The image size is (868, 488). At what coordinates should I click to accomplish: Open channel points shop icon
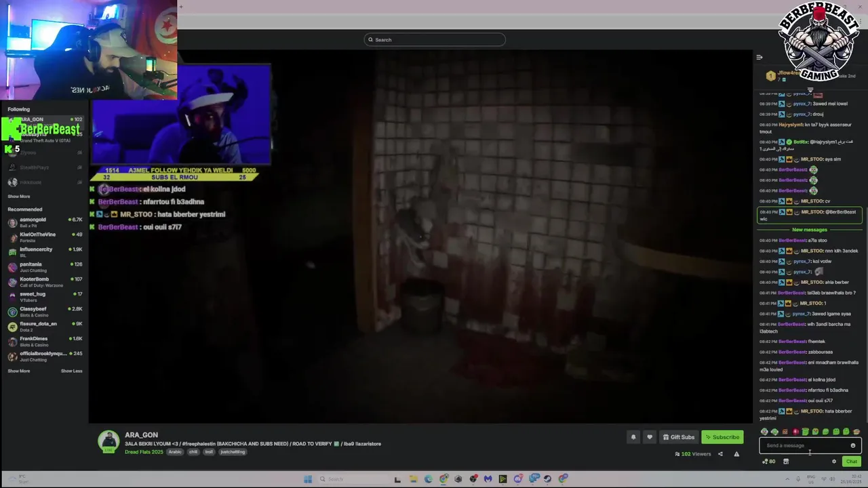point(786,462)
